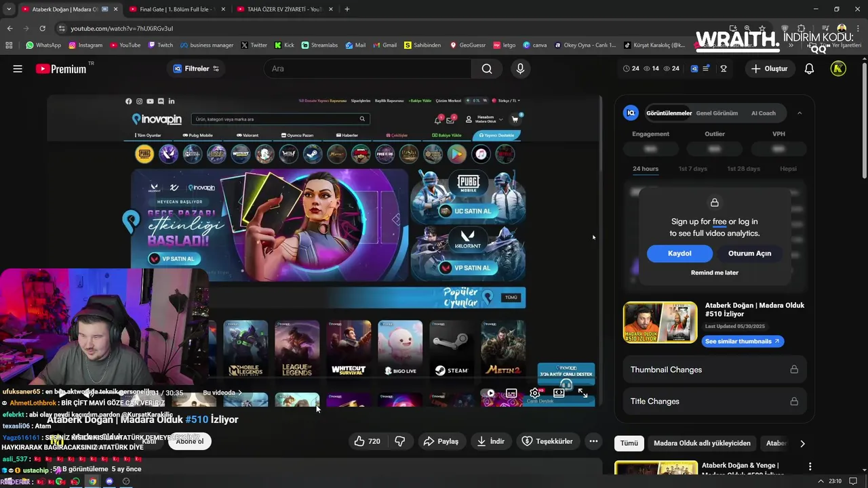
Task: Open the YouTube hamburger guide menu
Action: (x=18, y=68)
